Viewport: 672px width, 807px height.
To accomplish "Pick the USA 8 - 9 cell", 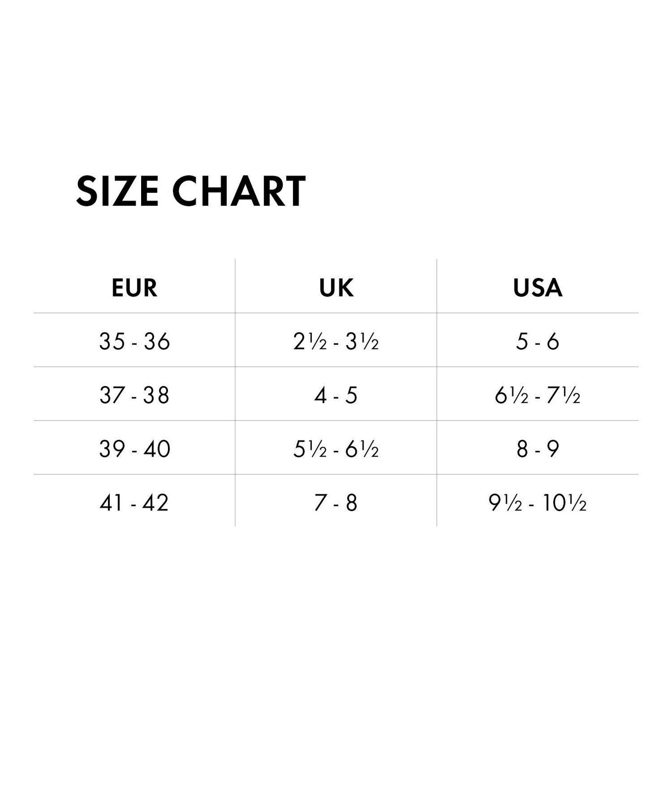I will point(538,449).
